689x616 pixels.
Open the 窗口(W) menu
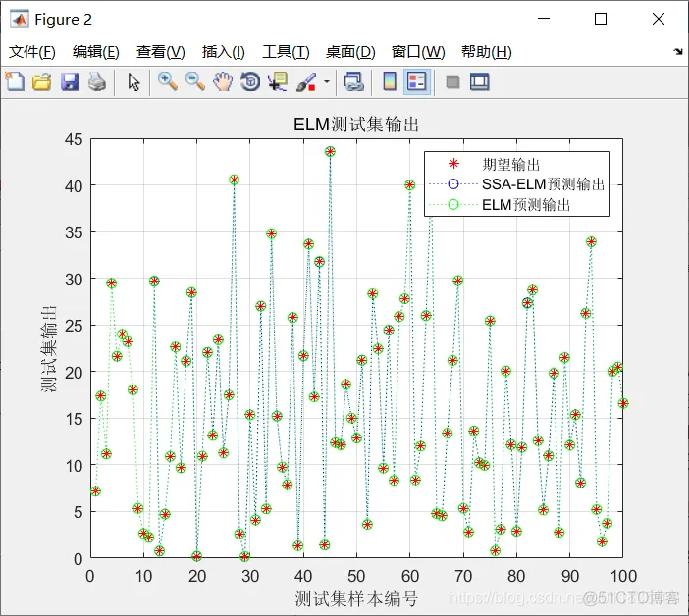[x=418, y=52]
